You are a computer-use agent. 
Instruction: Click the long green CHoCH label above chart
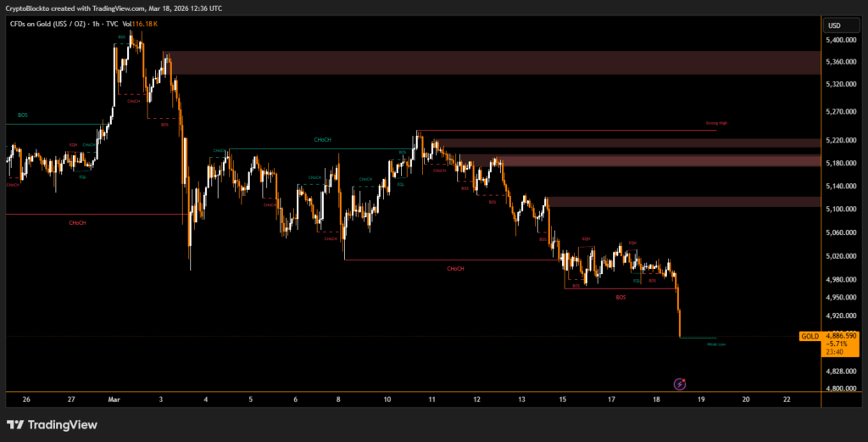tap(322, 140)
